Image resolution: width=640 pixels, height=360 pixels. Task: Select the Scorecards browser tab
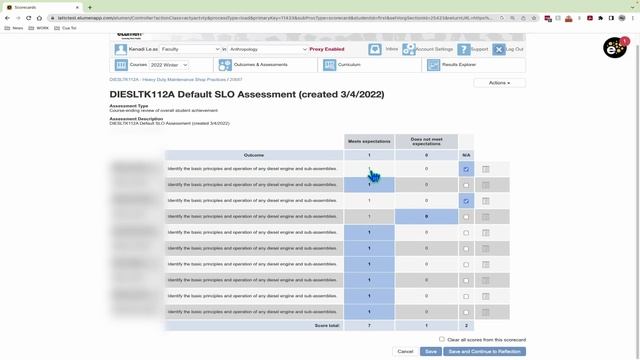pyautogui.click(x=42, y=7)
